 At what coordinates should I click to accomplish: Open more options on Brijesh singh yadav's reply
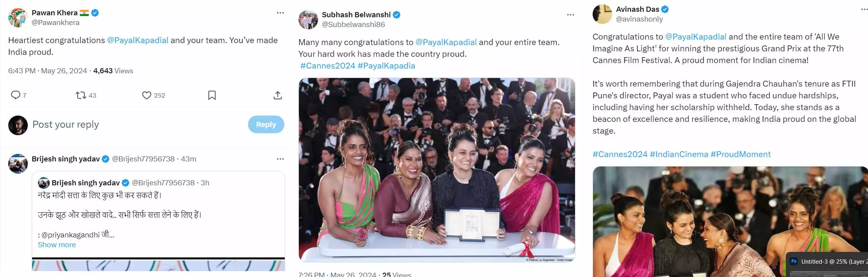tap(280, 159)
